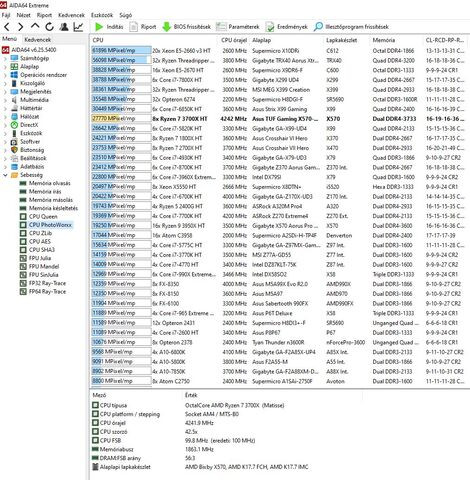Expand the Számítógép tree node

(5, 58)
